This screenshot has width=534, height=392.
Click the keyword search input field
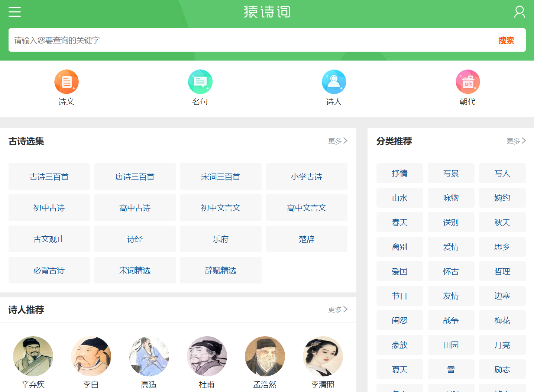coord(223,40)
